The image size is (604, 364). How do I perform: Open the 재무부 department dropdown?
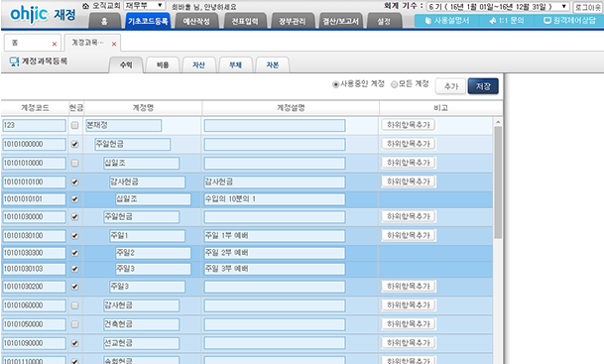tap(145, 6)
